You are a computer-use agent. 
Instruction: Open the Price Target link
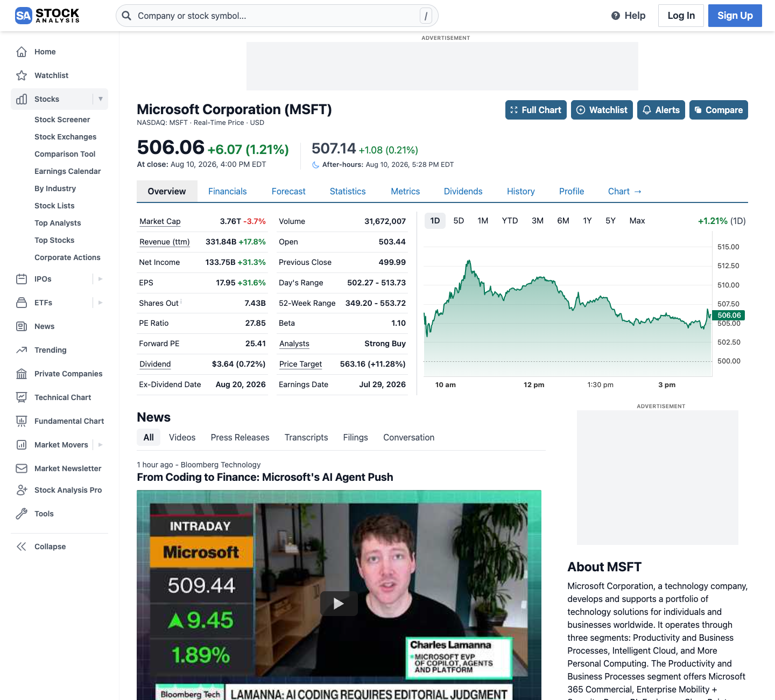300,364
